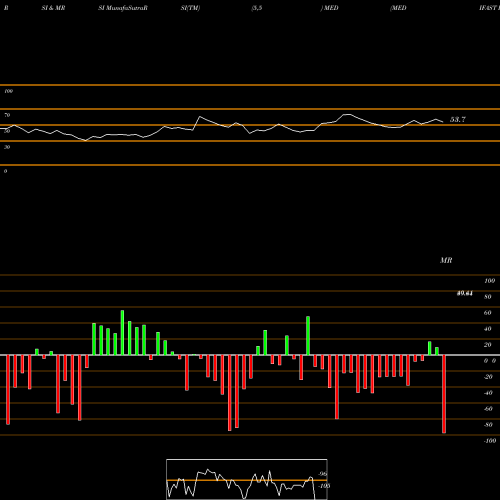The width and height of the screenshot is (500, 500).
Task: Click the "SI(TM)" title text
Action: point(190,8)
